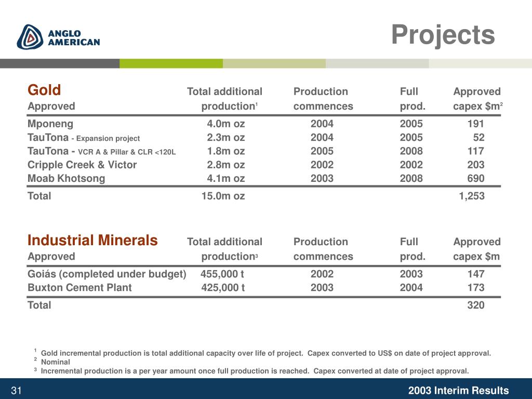Select the capex value '117'

click(x=476, y=151)
